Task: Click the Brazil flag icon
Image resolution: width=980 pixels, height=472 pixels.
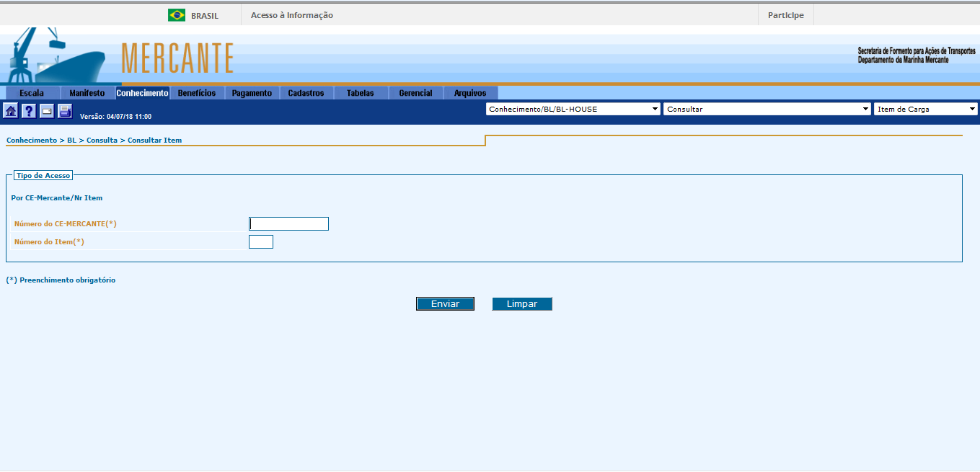Action: point(177,15)
